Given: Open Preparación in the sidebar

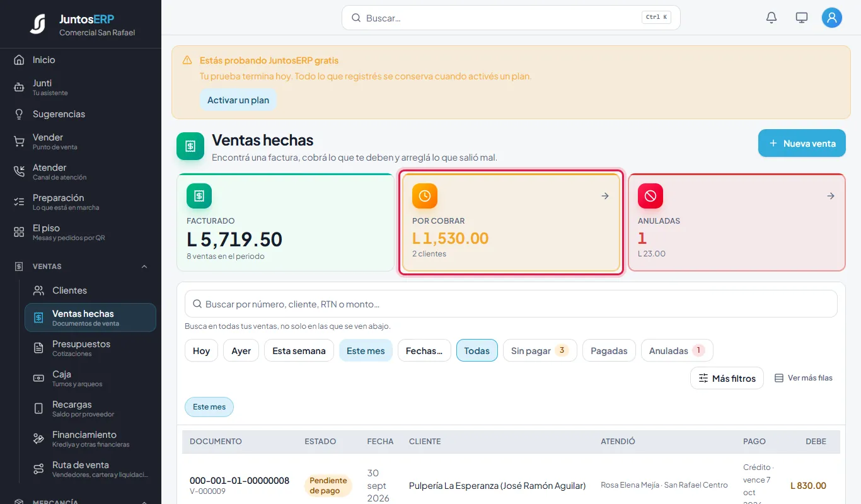Looking at the screenshot, I should (x=81, y=202).
